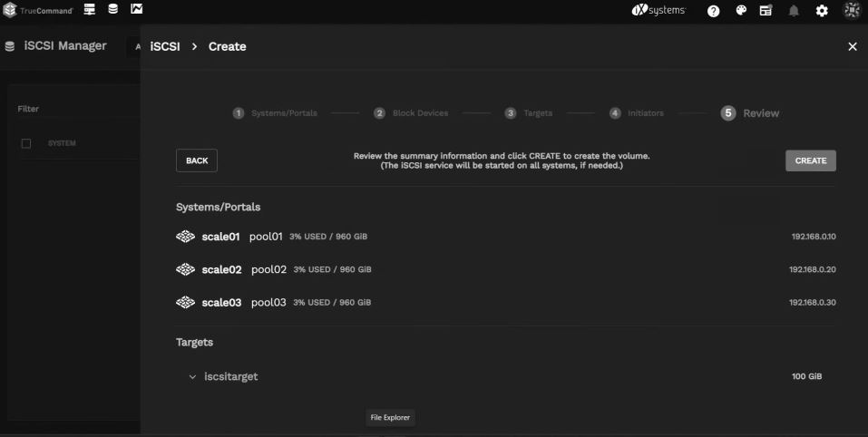Screen dimensions: 868x437
Task: Toggle the select-all checkbox beside SYSTEM
Action: (x=26, y=144)
